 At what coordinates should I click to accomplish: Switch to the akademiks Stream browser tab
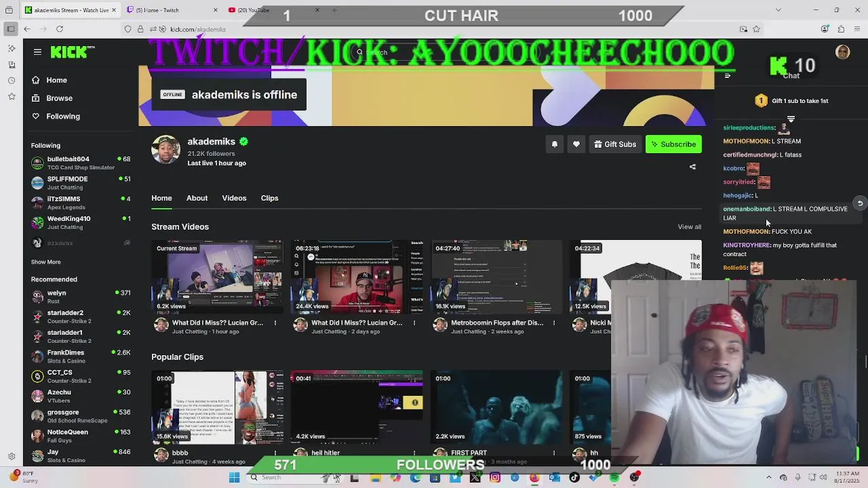(x=71, y=10)
